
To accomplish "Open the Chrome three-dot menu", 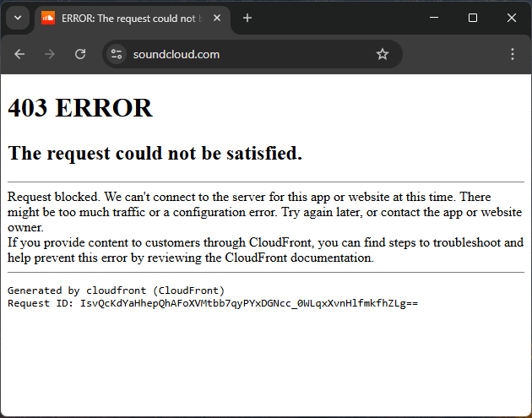I will (512, 54).
